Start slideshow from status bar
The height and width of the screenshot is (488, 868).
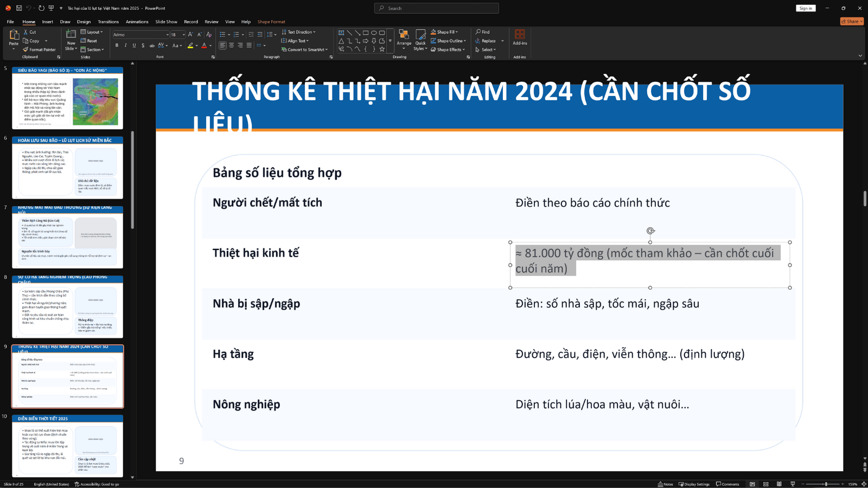tap(793, 484)
